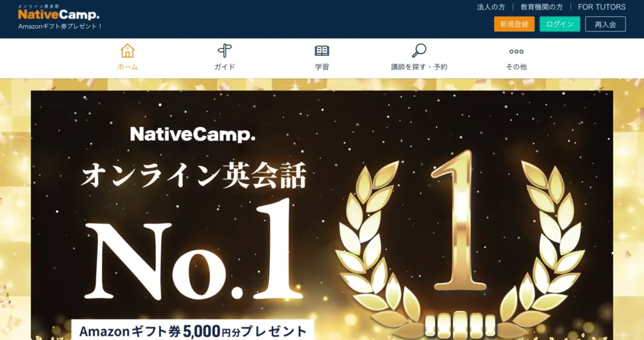
Task: Open 講師を探す・予約 menu item
Action: click(x=419, y=67)
